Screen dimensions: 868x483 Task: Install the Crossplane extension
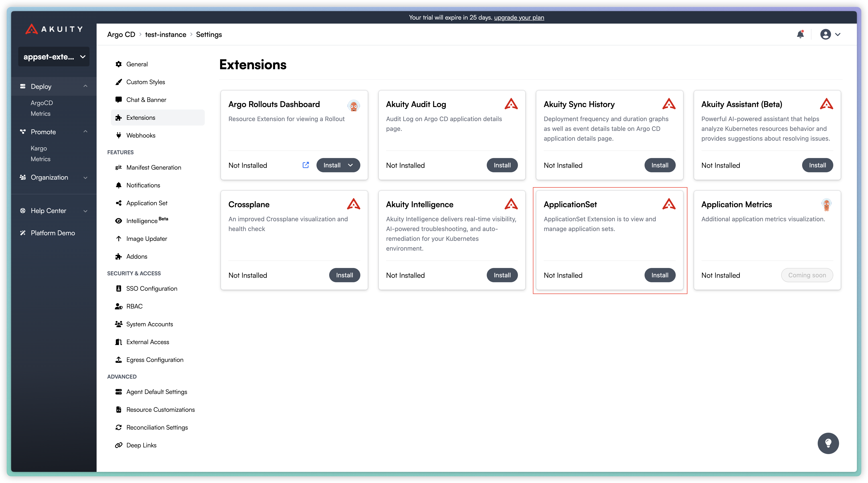(344, 275)
